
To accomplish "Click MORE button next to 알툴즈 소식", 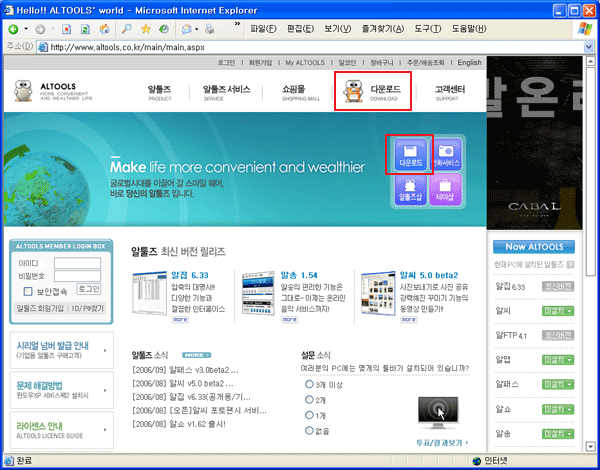I will click(x=196, y=355).
